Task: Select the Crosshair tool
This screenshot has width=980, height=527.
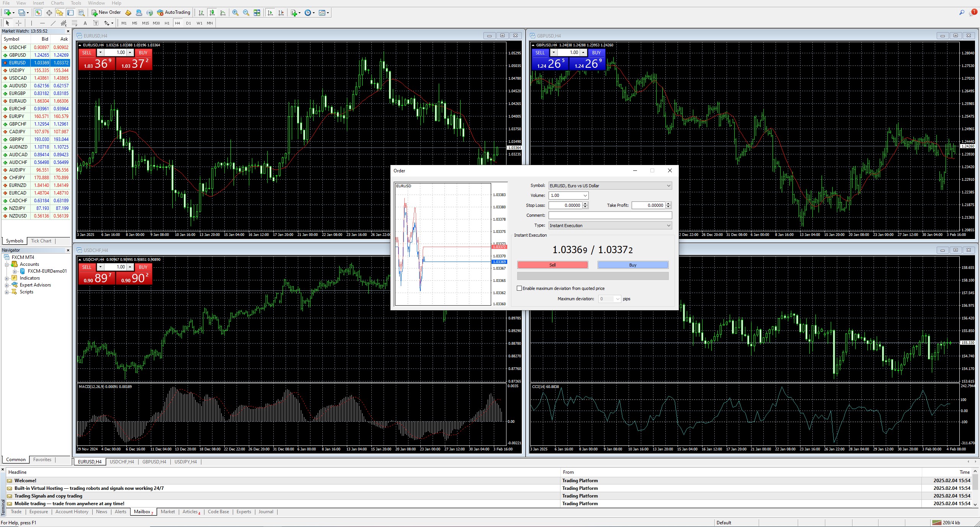Action: (18, 23)
